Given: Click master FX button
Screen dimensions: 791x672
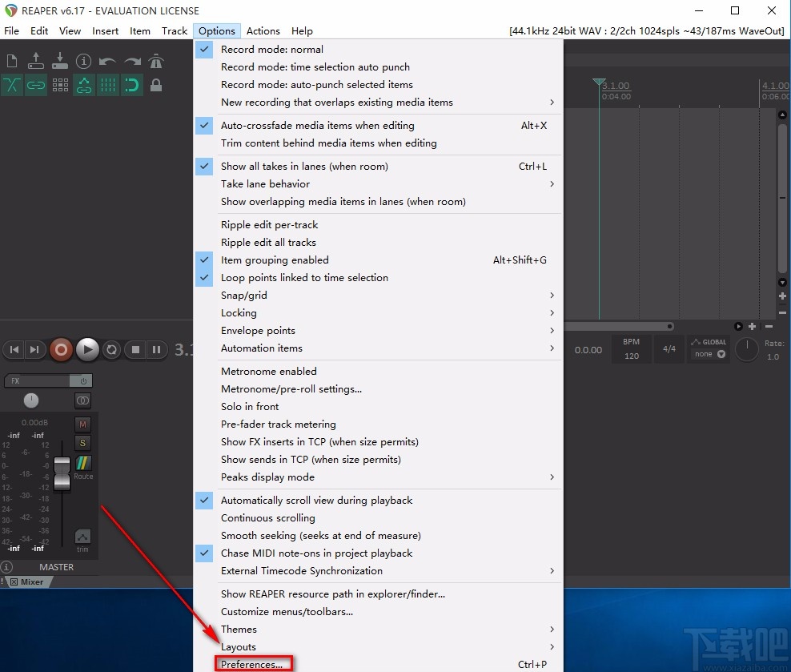Looking at the screenshot, I should (x=38, y=381).
